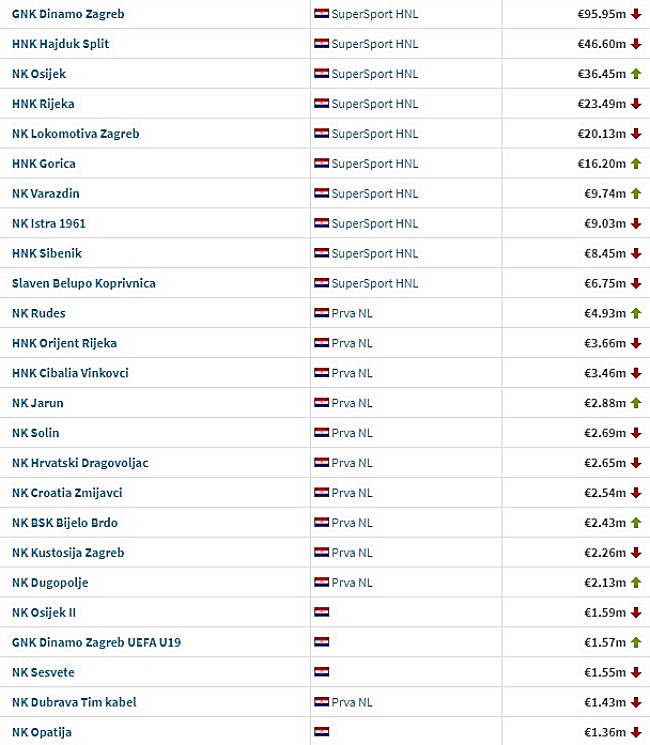650x745 pixels.
Task: Open NK Dubrava Tim kabel club link
Action: pos(74,702)
